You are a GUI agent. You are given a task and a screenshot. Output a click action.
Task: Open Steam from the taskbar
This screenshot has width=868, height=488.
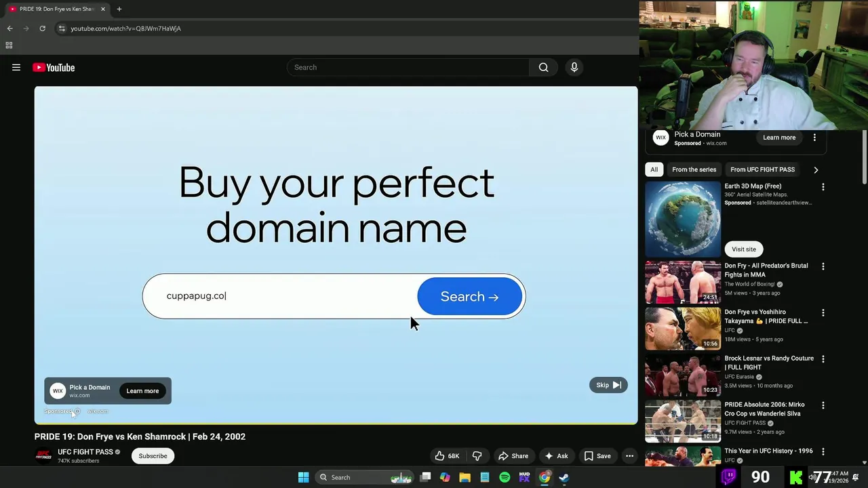[x=564, y=477]
